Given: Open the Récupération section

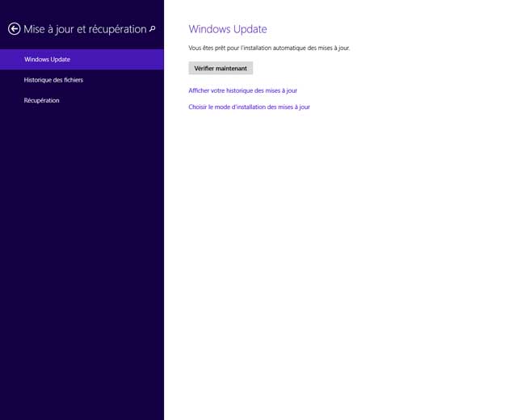Looking at the screenshot, I should click(82, 100).
